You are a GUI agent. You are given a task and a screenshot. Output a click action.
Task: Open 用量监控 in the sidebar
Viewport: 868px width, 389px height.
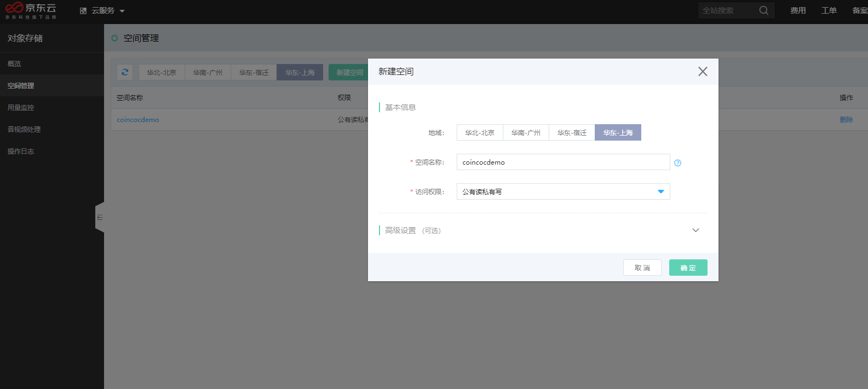(x=21, y=108)
